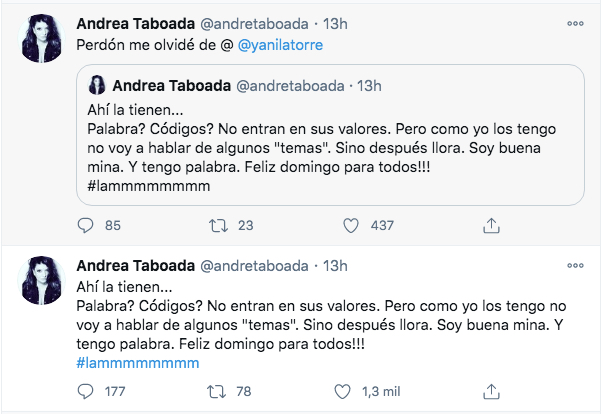604x414 pixels.
Task: Click the 13h timestamp on the first tweet
Action: click(334, 22)
